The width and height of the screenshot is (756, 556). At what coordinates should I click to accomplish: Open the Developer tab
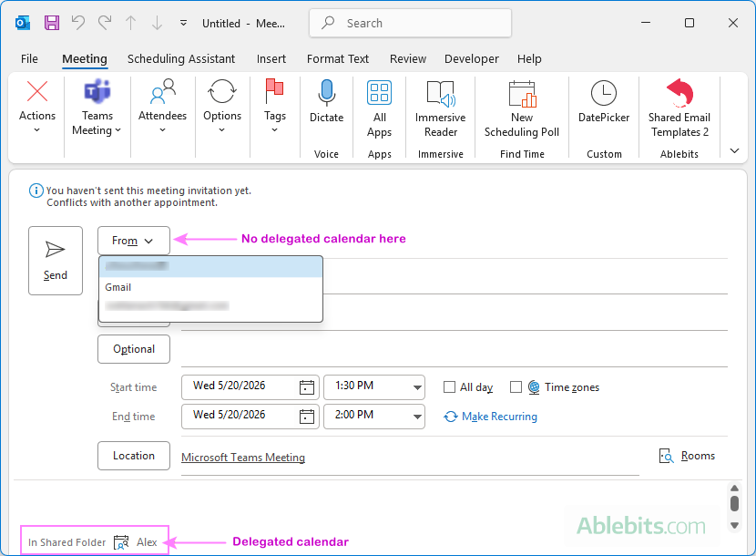(472, 58)
